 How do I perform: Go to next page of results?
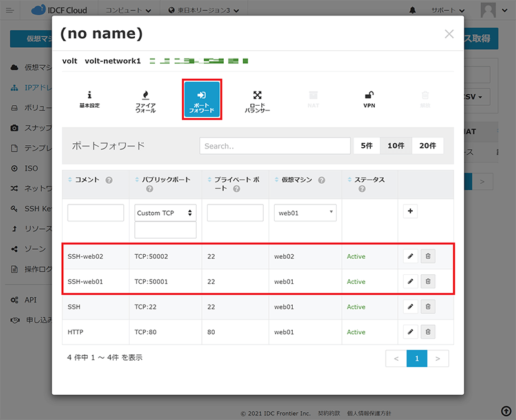point(438,358)
